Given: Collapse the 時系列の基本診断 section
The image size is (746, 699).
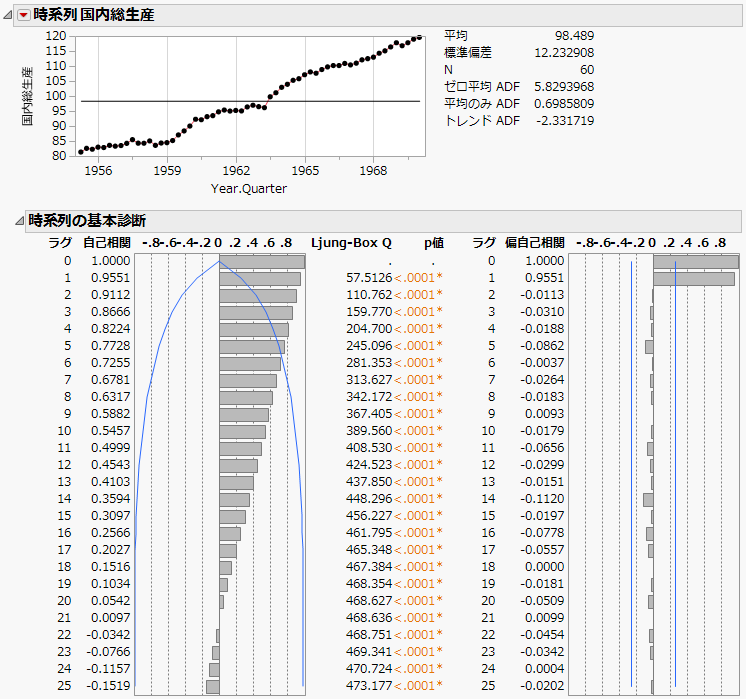Looking at the screenshot, I should coord(19,221).
